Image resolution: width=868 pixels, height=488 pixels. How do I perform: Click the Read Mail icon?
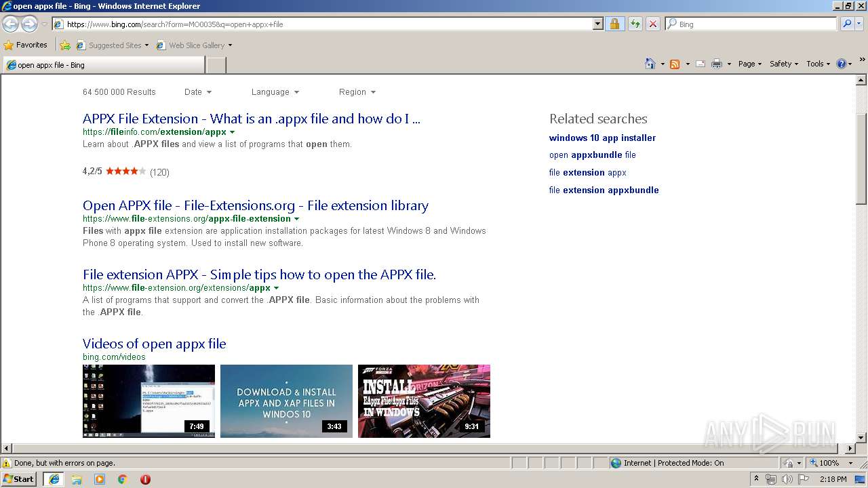[x=700, y=64]
